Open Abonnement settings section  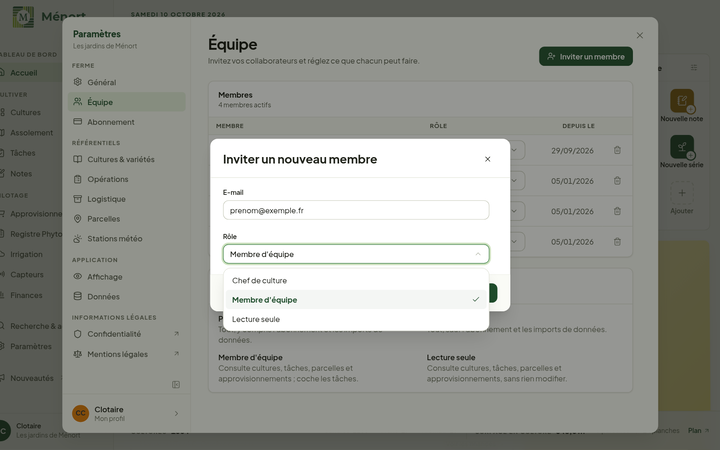tap(127, 122)
